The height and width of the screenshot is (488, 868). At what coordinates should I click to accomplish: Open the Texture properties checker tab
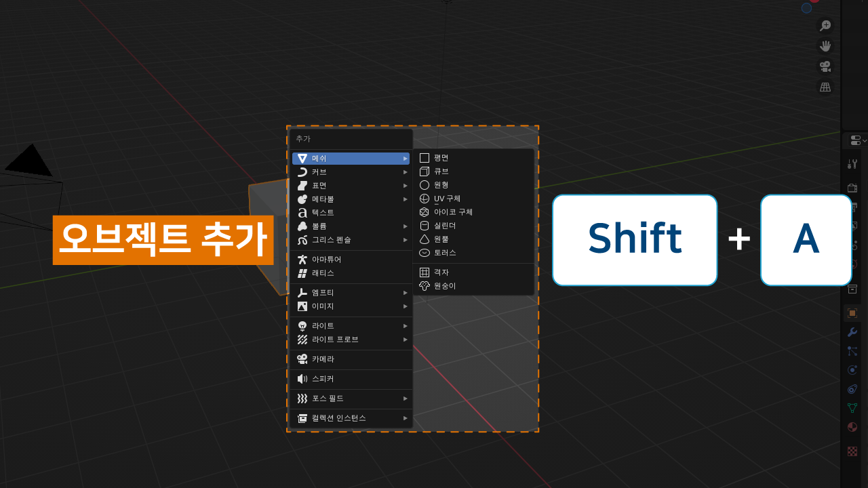[x=852, y=451]
